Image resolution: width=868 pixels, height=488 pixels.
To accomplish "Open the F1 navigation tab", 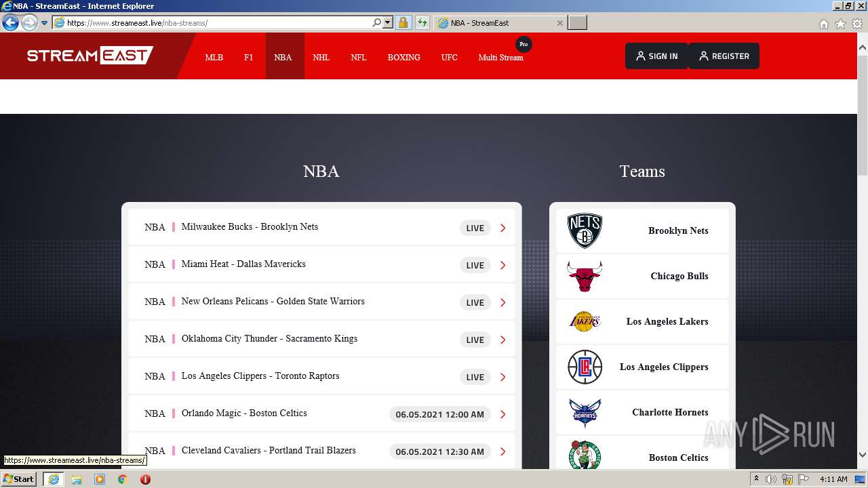I will tap(249, 58).
